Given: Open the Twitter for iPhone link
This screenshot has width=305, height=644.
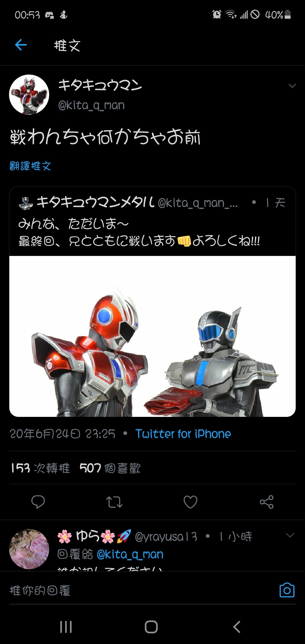Looking at the screenshot, I should click(183, 434).
